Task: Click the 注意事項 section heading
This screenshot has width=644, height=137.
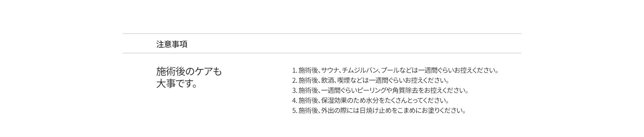Action: 172,44
